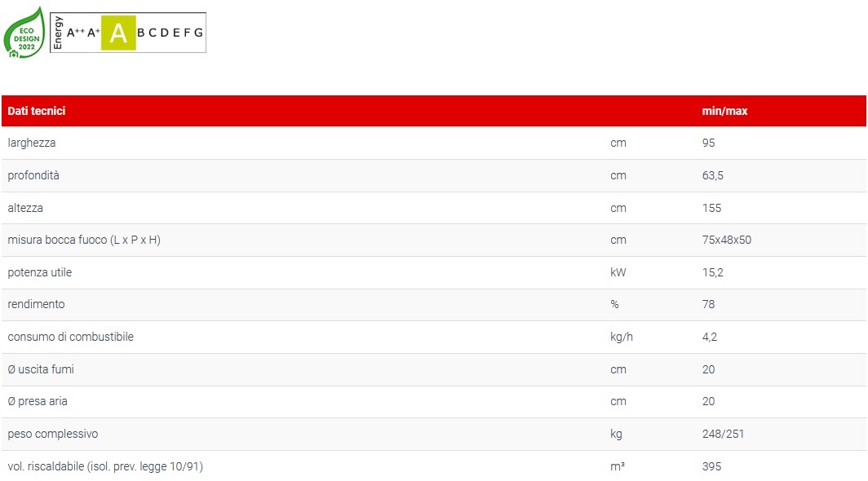Image resolution: width=868 pixels, height=481 pixels.
Task: Select the potenza utile row label
Action: point(40,272)
